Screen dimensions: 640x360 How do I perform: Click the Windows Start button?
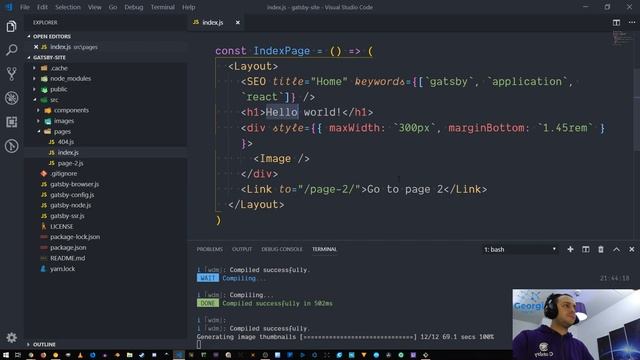point(6,355)
